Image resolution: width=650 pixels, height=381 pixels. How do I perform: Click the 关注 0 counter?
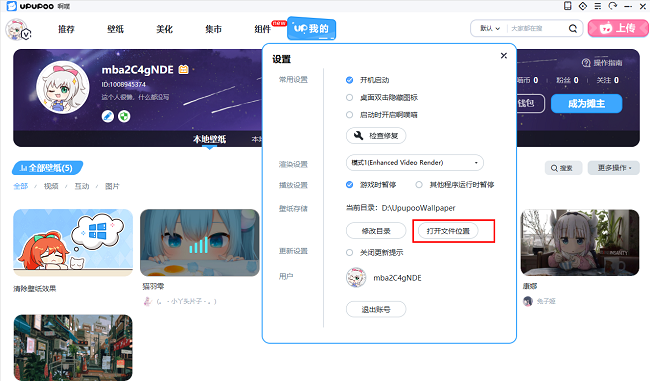pyautogui.click(x=607, y=80)
